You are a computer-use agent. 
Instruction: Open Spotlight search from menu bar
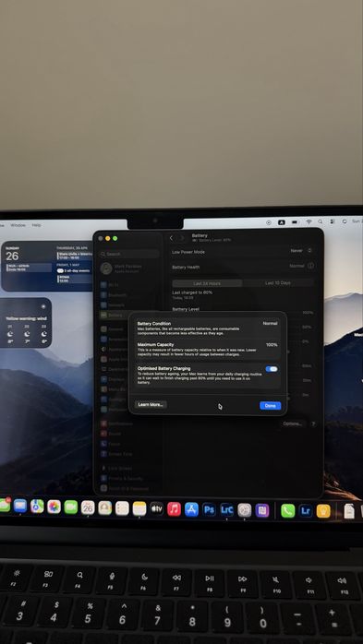321,221
